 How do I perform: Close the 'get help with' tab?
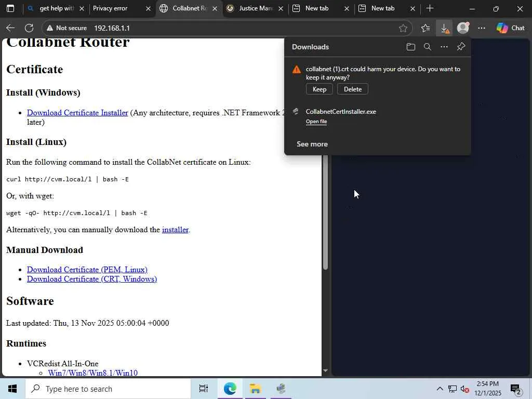click(82, 9)
